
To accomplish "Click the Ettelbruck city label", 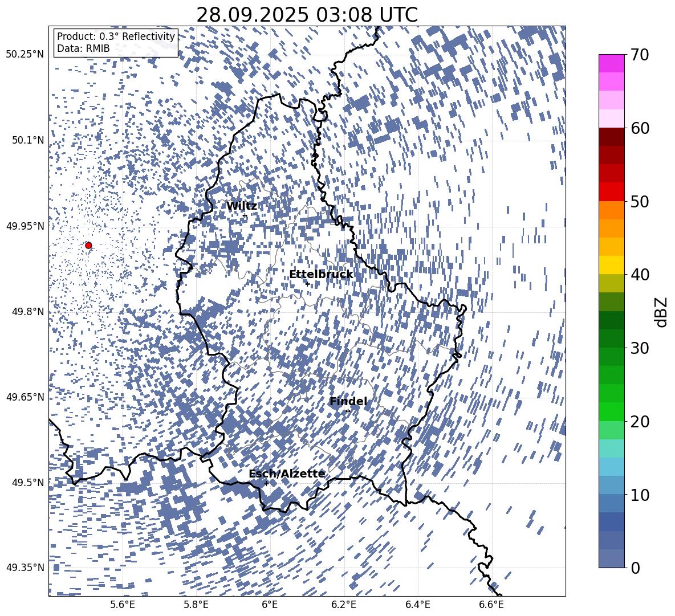I will (x=321, y=275).
